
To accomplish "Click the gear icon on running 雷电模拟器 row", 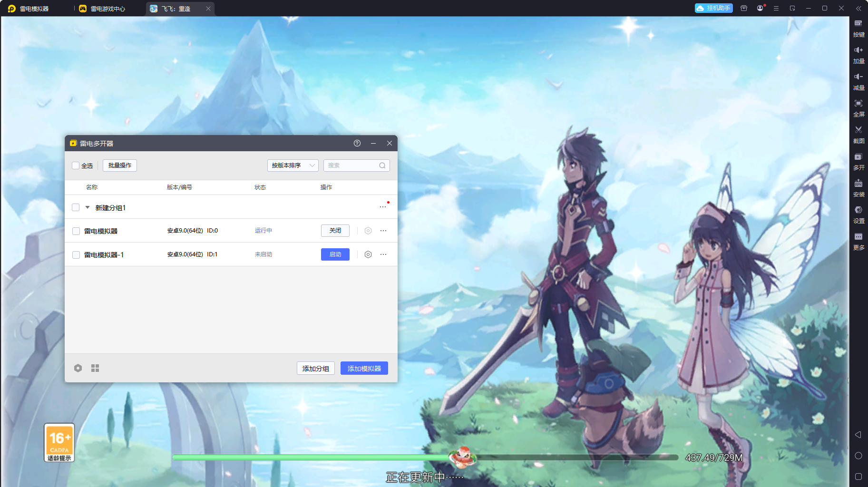I will tap(368, 231).
